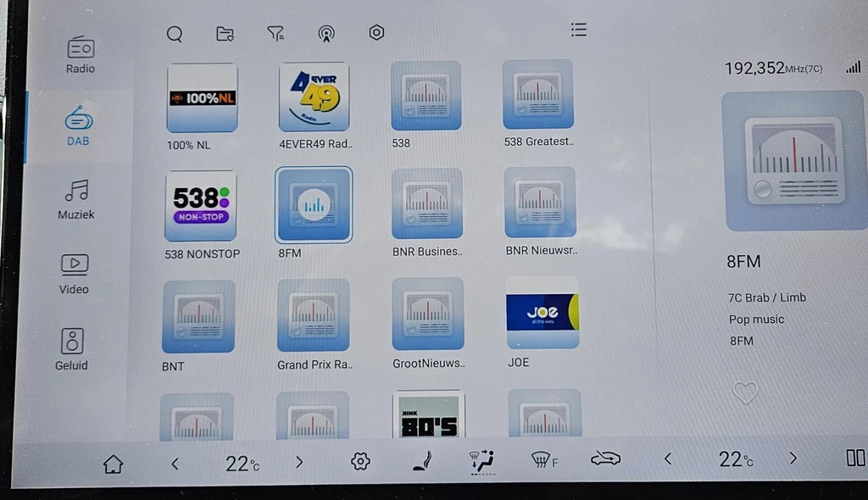Toggle 8FM as favorite heart

click(745, 392)
